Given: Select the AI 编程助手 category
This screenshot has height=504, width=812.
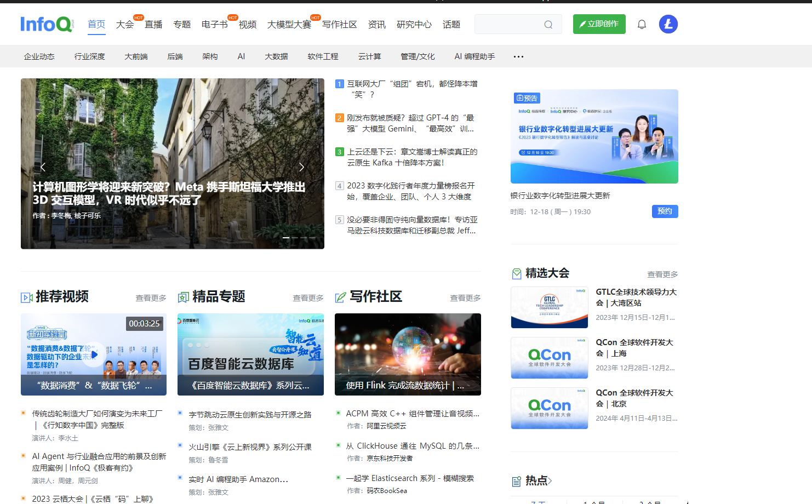Looking at the screenshot, I should tap(474, 56).
